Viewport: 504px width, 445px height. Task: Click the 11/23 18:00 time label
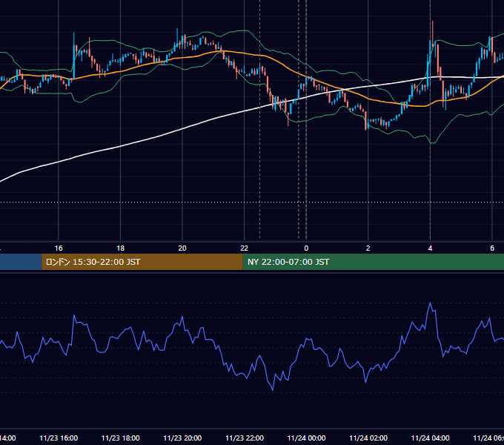click(121, 438)
